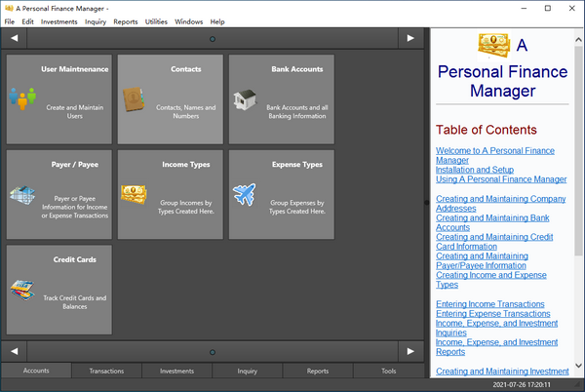Viewport: 585px width, 392px height.
Task: Open the Credit Cards tile title
Action: tap(75, 259)
